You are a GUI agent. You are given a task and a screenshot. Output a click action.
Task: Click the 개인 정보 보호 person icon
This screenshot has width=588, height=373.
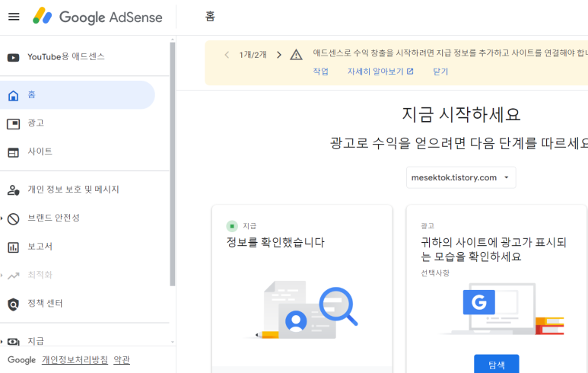(x=14, y=190)
